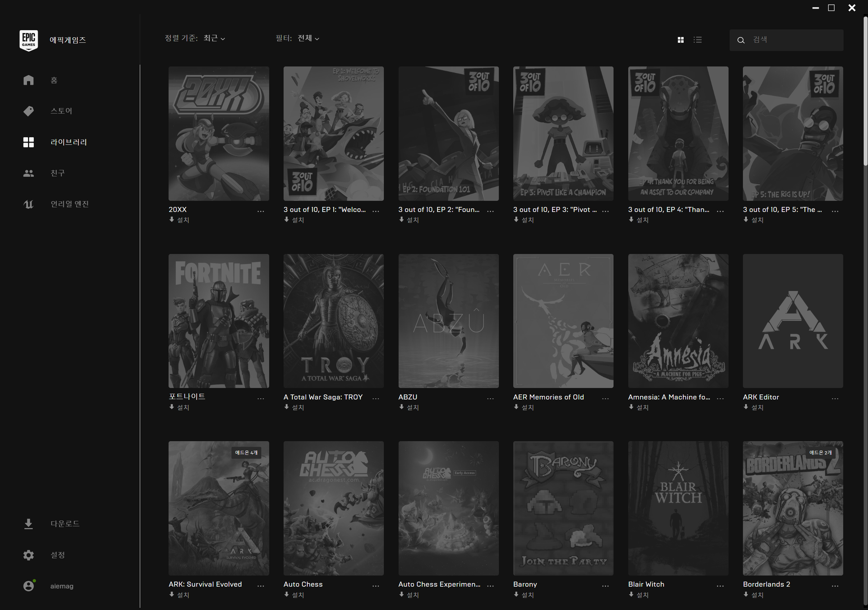Open the Blair Witch cover thumbnail

point(678,508)
